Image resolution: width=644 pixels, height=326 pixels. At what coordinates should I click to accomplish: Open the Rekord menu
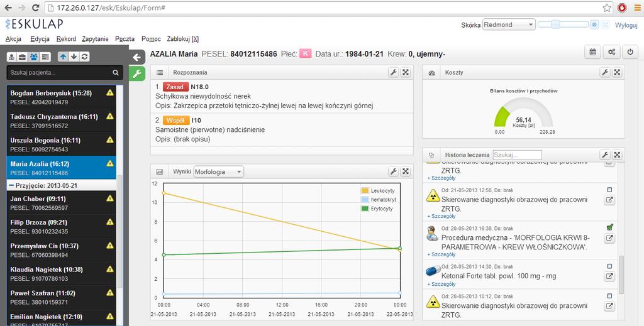66,39
